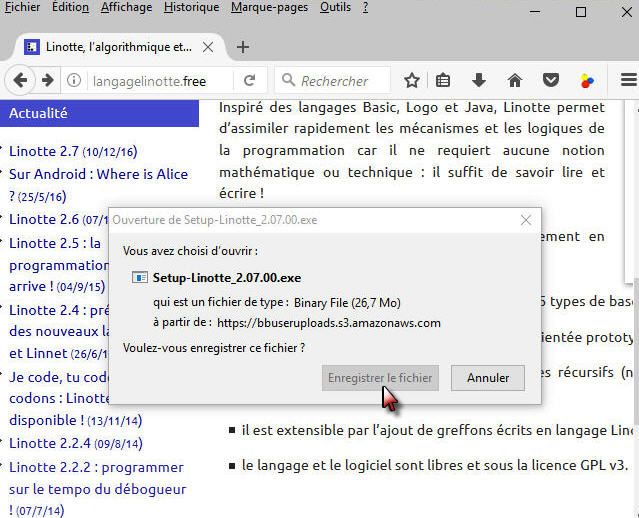Screen dimensions: 639x518
Task: Click the Vous avez choisi d'ouvrir text
Action: [x=190, y=251]
